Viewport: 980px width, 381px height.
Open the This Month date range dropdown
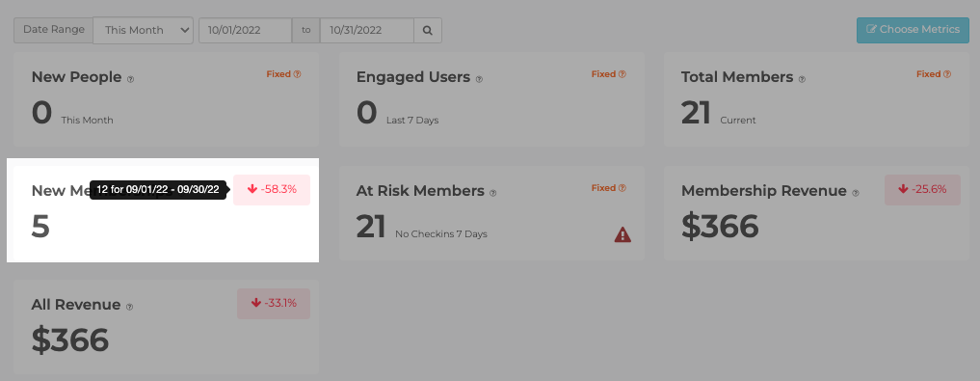(x=144, y=30)
